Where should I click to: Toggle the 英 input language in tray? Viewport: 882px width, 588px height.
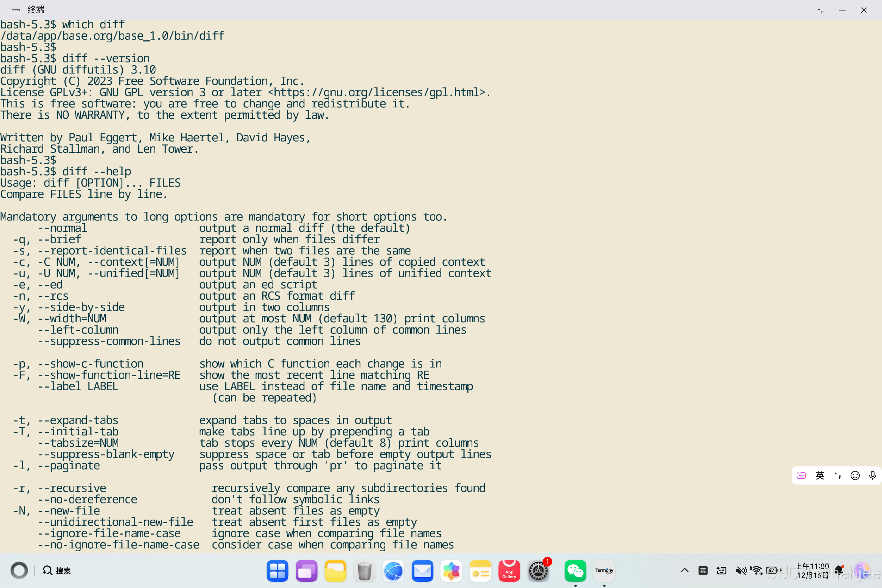tap(703, 570)
